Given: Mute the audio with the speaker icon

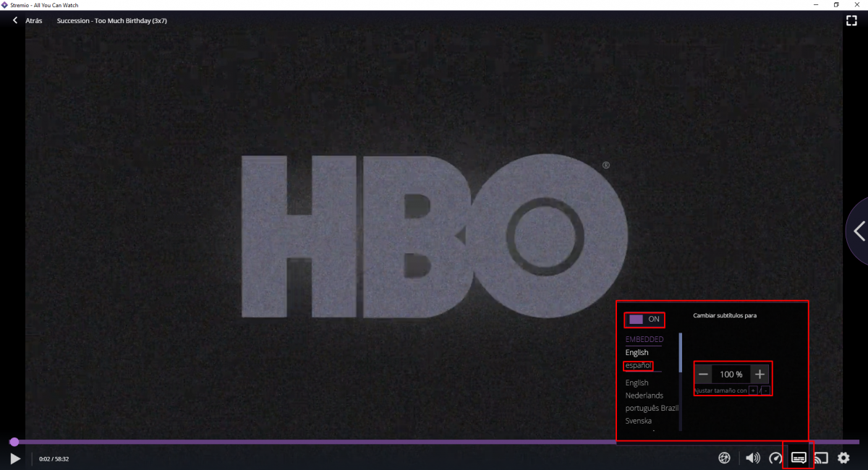Looking at the screenshot, I should click(752, 458).
